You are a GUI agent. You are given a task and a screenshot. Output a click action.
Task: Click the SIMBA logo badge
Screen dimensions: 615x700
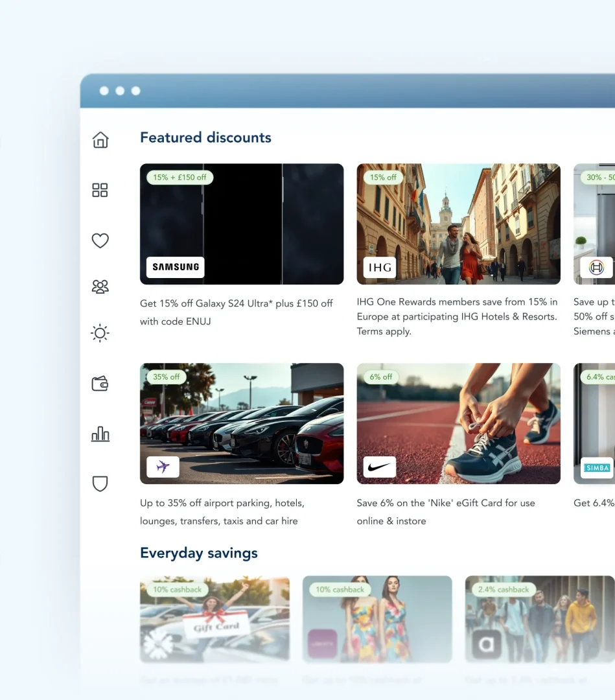click(597, 467)
